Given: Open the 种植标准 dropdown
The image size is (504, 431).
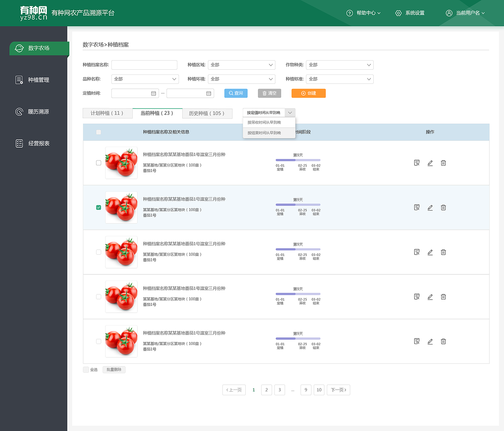Looking at the screenshot, I should (x=339, y=79).
